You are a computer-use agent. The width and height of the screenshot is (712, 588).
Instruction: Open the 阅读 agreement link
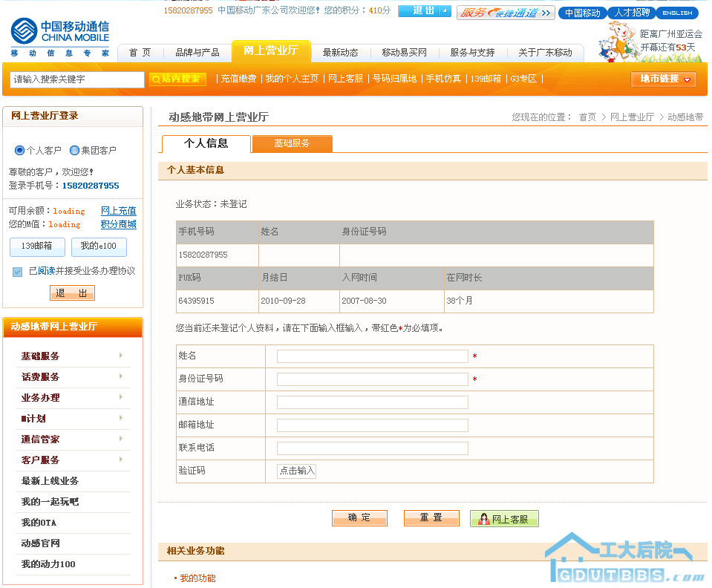pyautogui.click(x=46, y=271)
